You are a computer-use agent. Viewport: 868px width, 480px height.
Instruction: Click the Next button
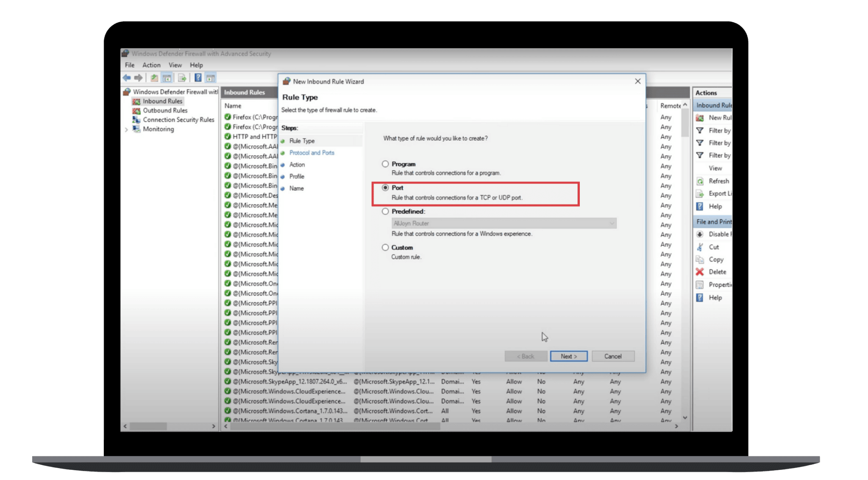(568, 357)
